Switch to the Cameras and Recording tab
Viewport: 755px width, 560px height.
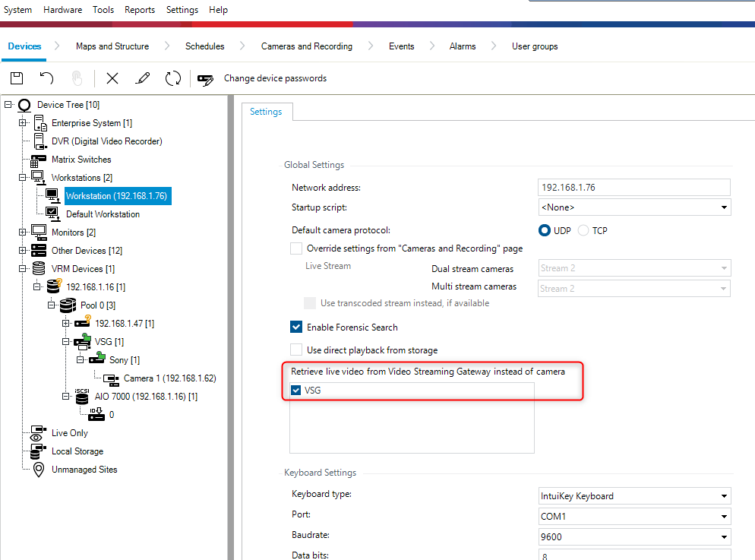306,46
